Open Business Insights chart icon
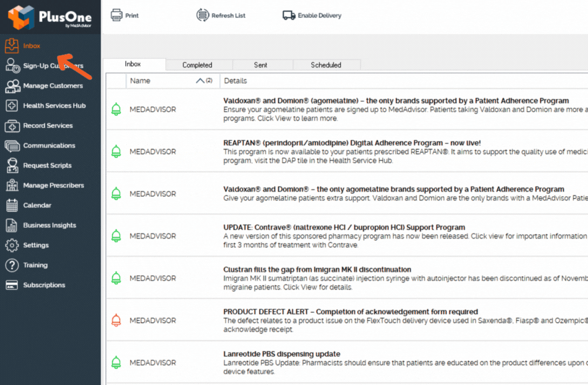Screen dimensions: 588x385 coord(12,226)
